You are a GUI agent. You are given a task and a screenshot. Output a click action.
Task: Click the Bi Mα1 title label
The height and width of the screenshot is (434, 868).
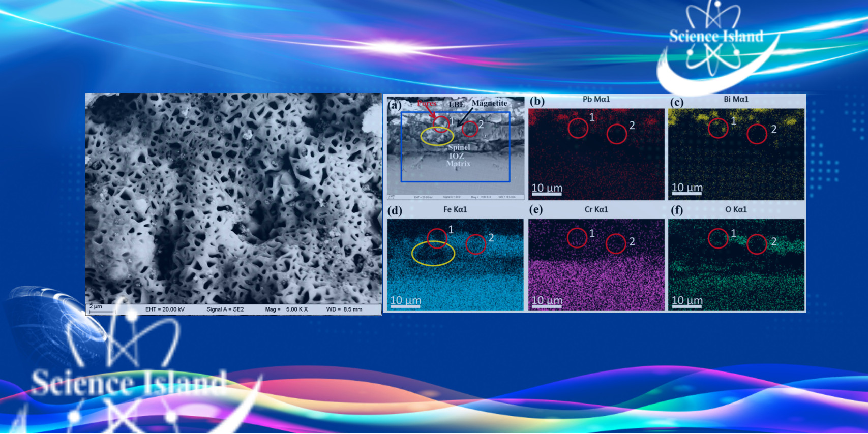[736, 99]
